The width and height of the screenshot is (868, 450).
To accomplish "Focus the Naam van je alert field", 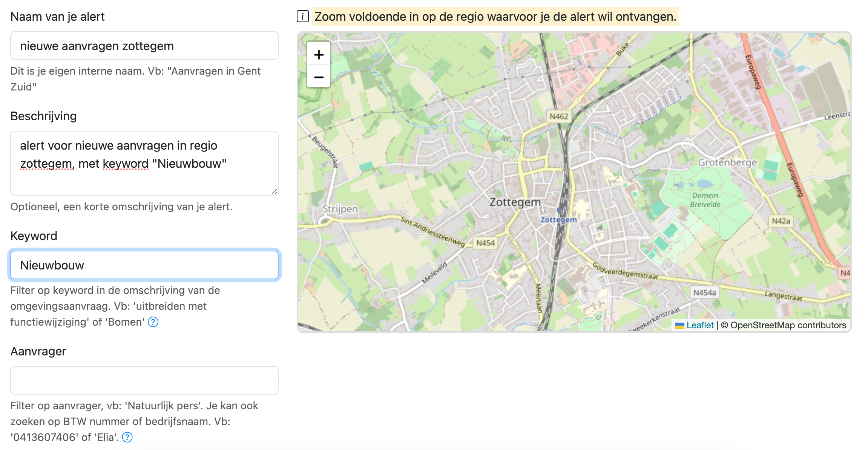I will tap(144, 46).
